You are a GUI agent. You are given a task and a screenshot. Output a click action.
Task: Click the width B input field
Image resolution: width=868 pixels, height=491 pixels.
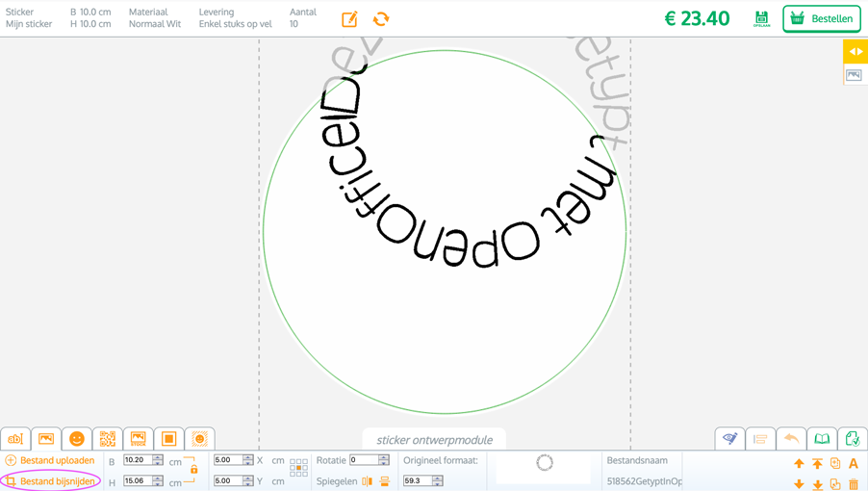(x=138, y=460)
